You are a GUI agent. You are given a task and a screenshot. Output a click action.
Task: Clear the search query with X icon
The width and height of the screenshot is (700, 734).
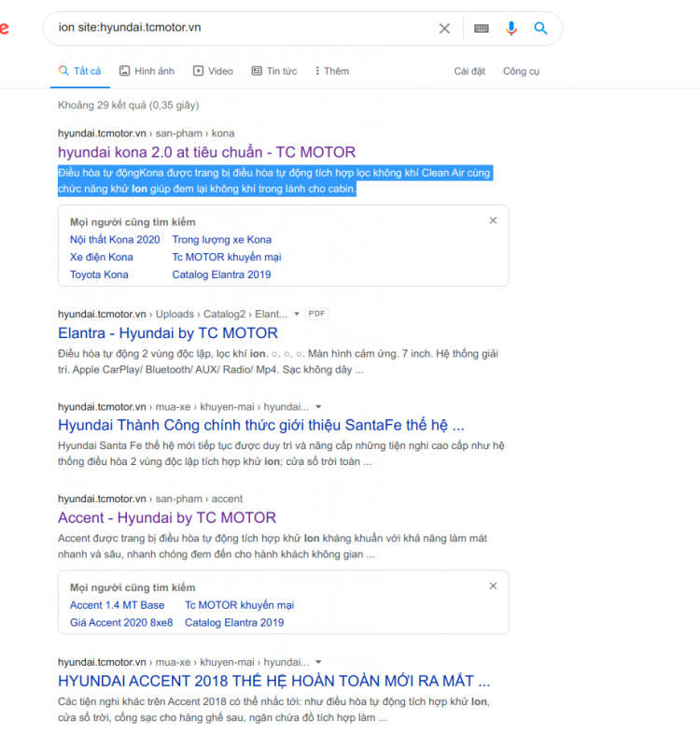(x=444, y=29)
